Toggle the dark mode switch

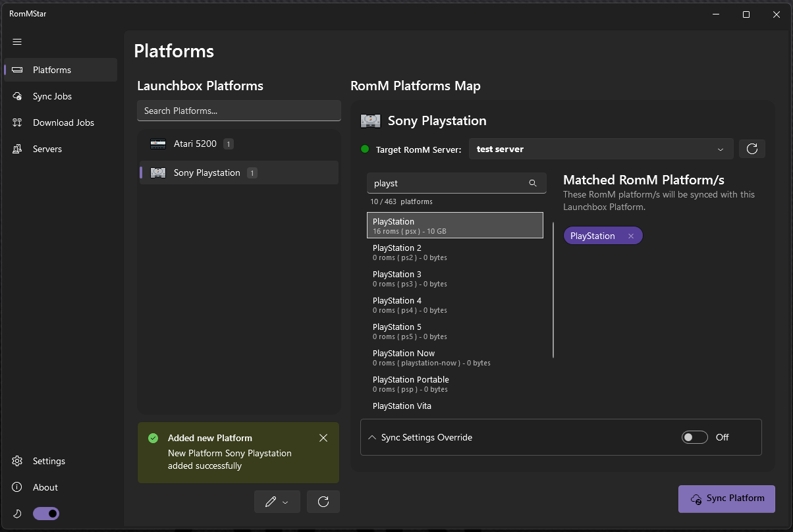click(x=46, y=513)
